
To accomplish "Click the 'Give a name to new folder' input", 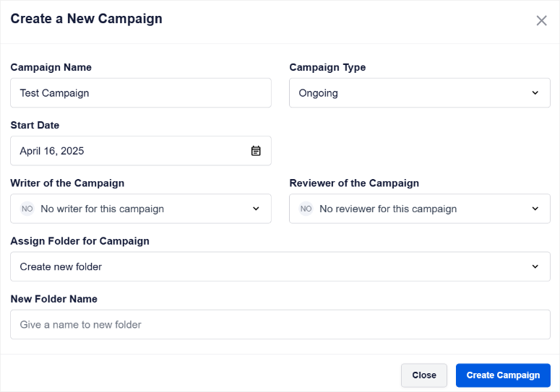I will tap(280, 324).
